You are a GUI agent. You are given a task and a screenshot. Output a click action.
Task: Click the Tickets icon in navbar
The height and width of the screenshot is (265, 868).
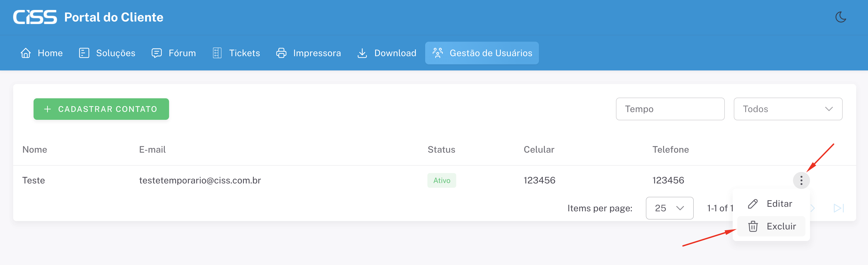[x=217, y=53]
